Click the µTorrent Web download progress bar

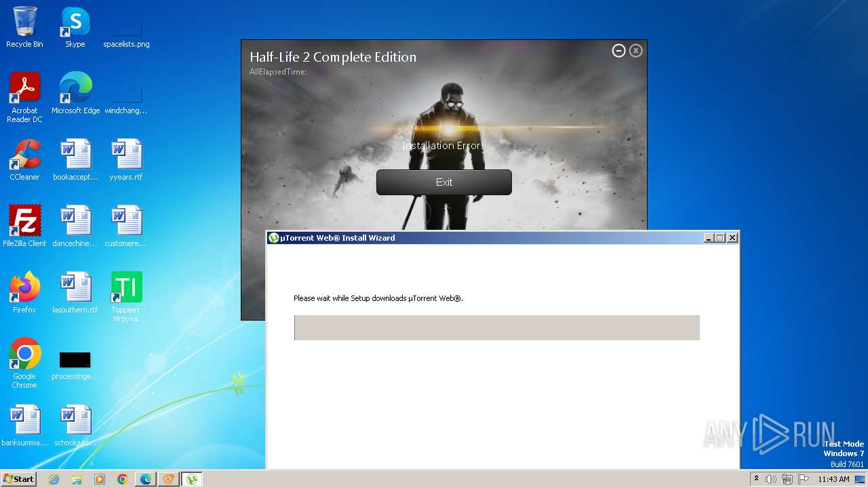tap(497, 327)
